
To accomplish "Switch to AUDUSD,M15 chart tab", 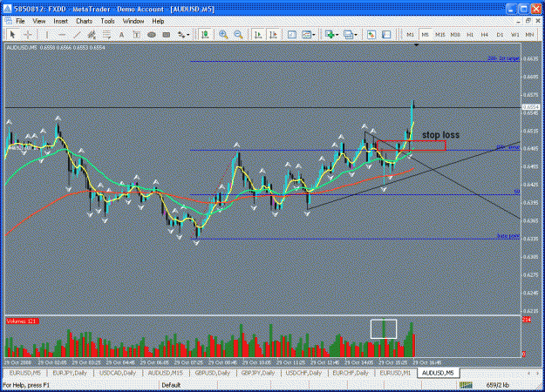I will tap(166, 373).
